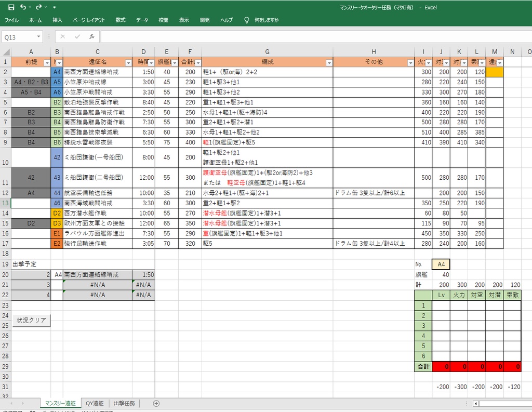The image size is (532, 412).
Task: Select the yellow D2 number cell in column B
Action: 57,213
